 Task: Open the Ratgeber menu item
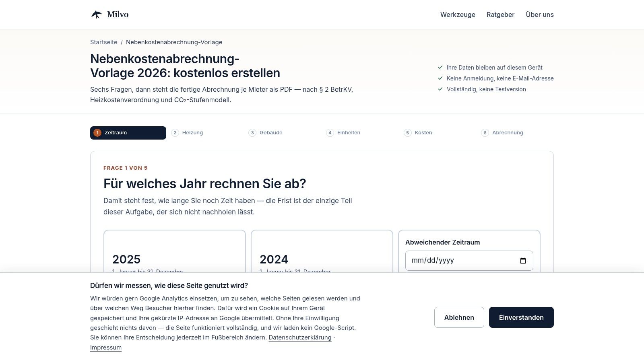pyautogui.click(x=500, y=14)
